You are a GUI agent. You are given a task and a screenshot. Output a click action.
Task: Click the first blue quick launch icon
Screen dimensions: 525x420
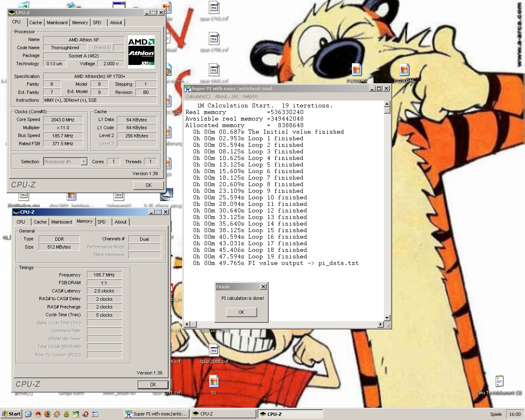[28, 414]
